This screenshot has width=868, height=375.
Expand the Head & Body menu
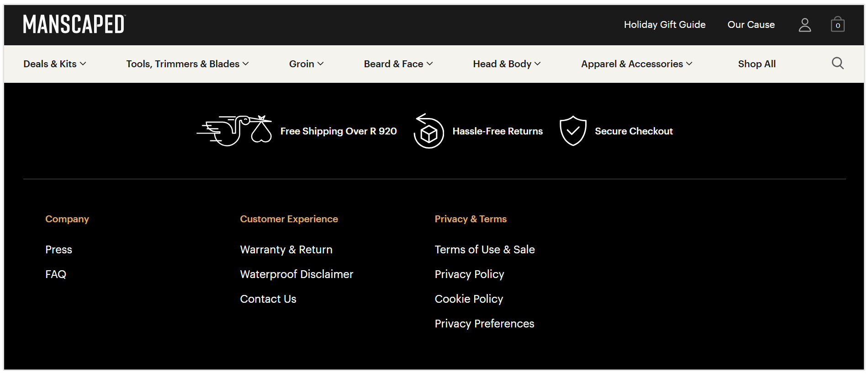[506, 64]
